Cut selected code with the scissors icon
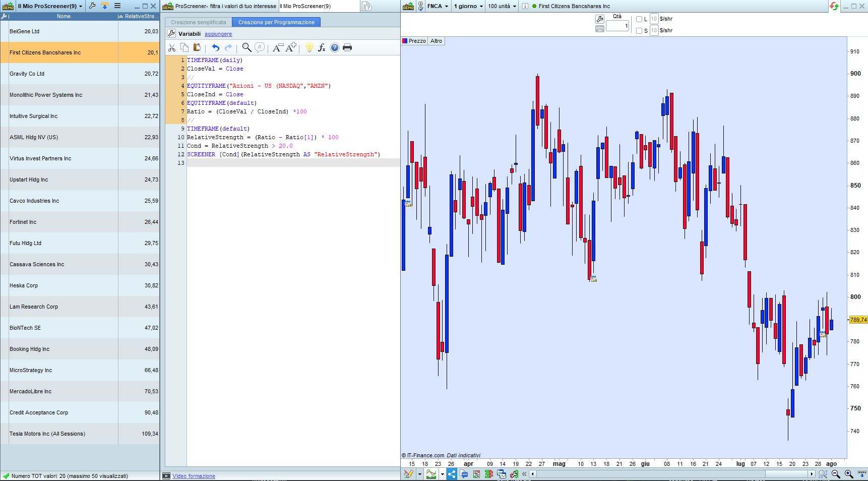 [172, 47]
